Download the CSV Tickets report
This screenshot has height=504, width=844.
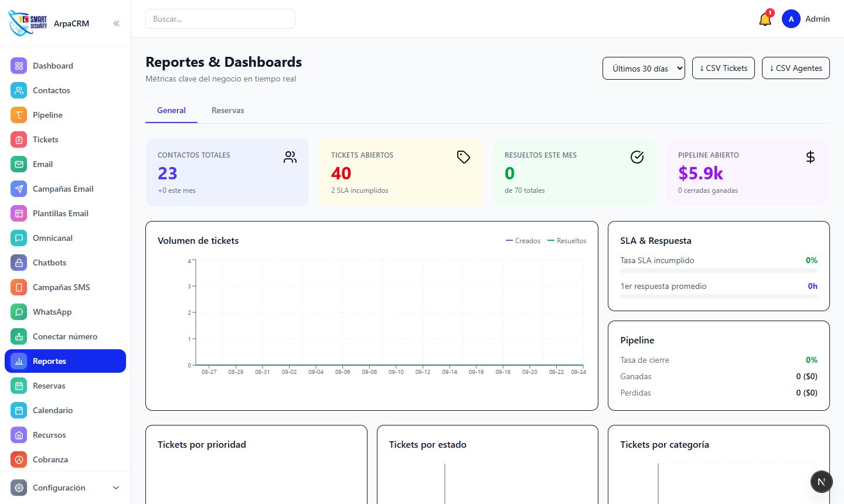pyautogui.click(x=723, y=68)
